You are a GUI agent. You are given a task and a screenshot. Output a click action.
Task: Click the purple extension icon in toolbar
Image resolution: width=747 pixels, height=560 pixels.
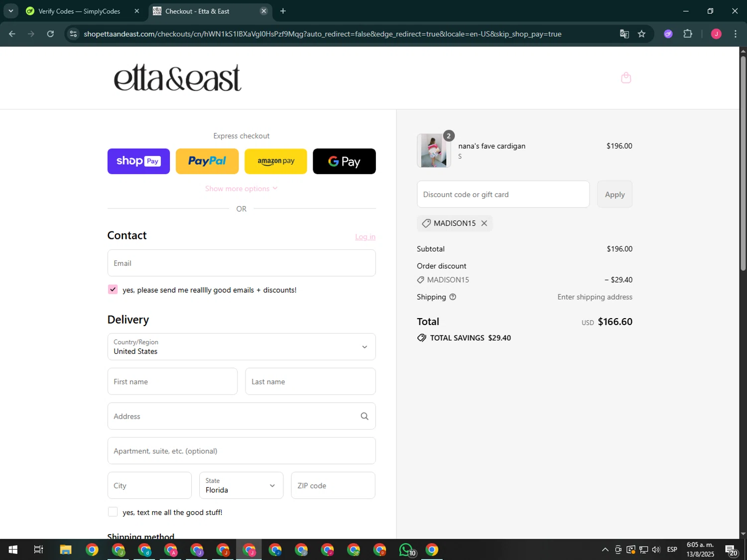[668, 34]
